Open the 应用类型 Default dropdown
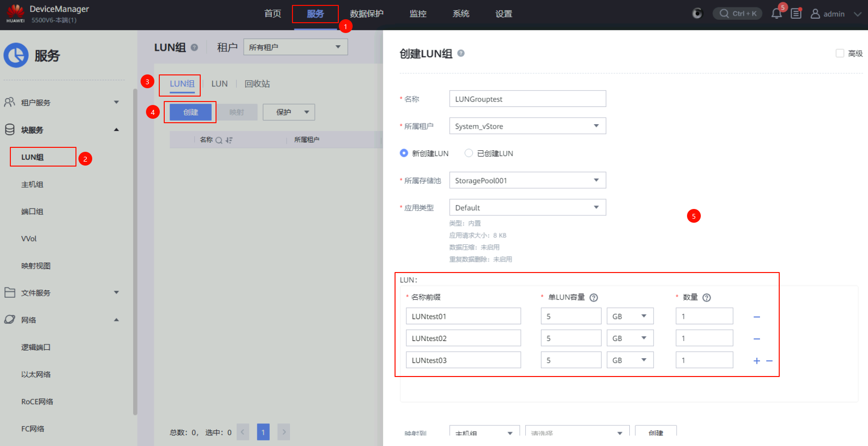 (527, 207)
